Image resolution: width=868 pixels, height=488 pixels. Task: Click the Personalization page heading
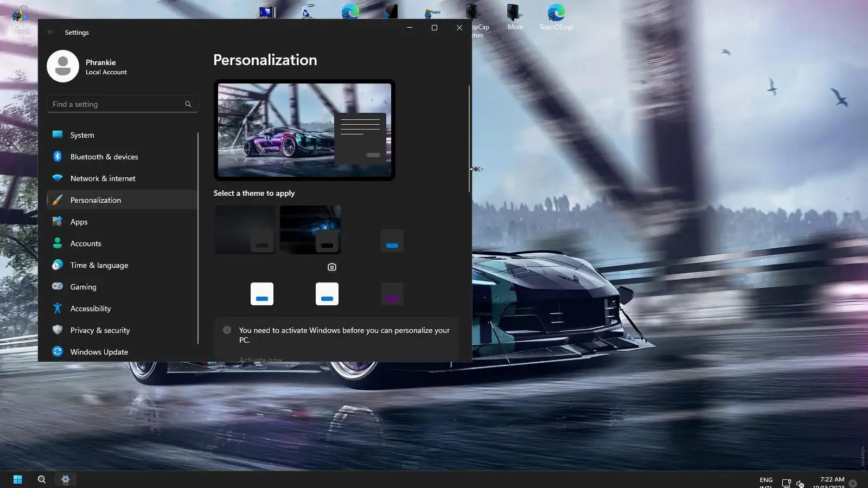(265, 60)
